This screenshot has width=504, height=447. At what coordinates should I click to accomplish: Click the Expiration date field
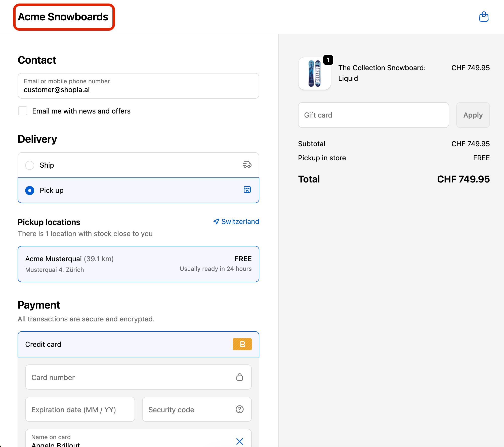(x=80, y=409)
